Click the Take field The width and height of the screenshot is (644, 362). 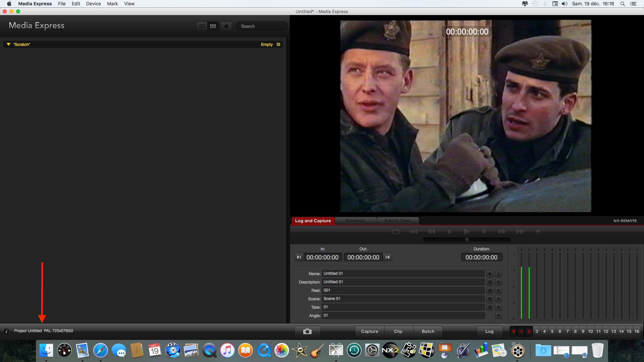(x=403, y=307)
